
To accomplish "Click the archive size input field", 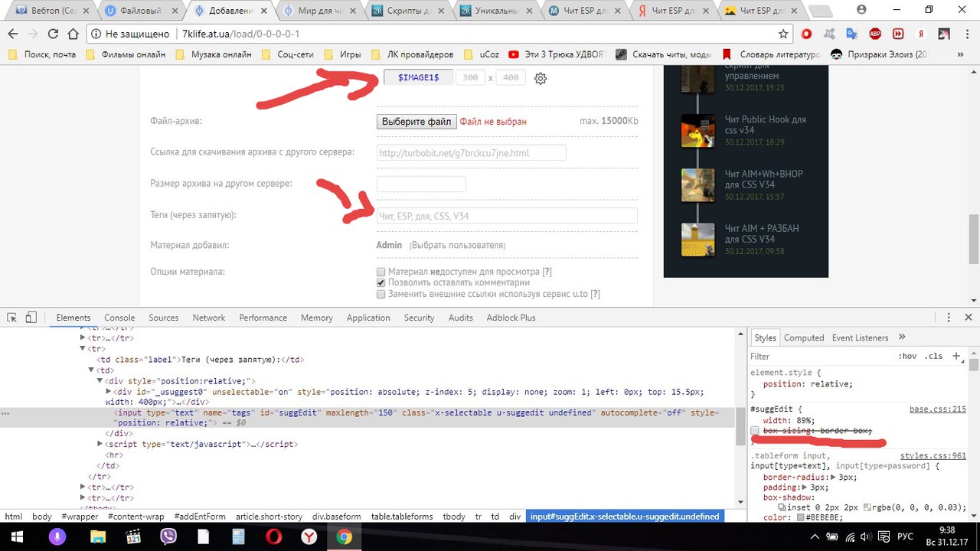I will pos(421,184).
